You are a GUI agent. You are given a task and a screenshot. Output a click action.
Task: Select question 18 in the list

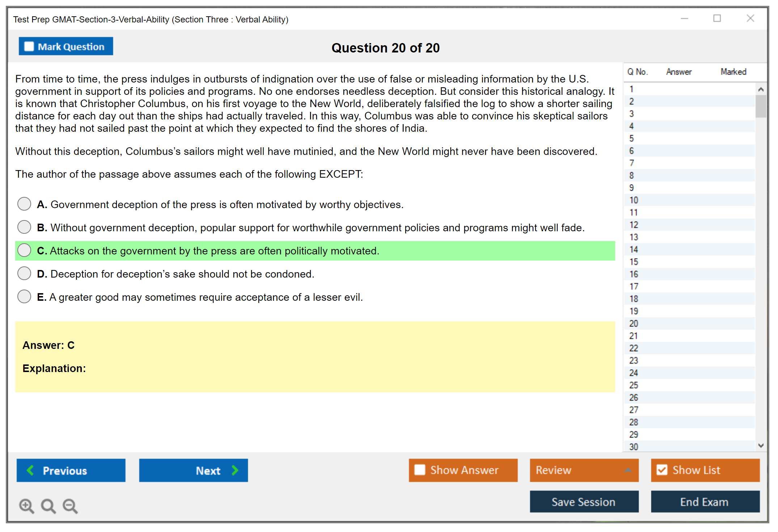690,299
